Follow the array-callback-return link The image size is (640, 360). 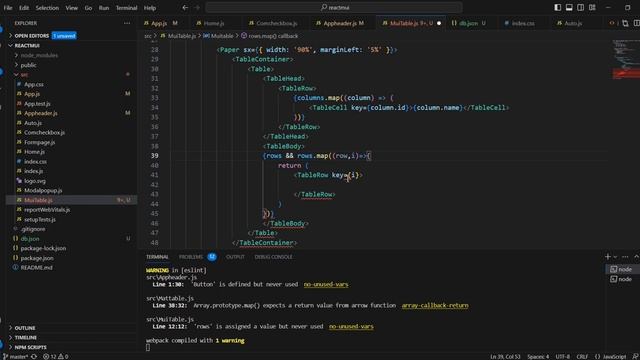click(x=435, y=305)
